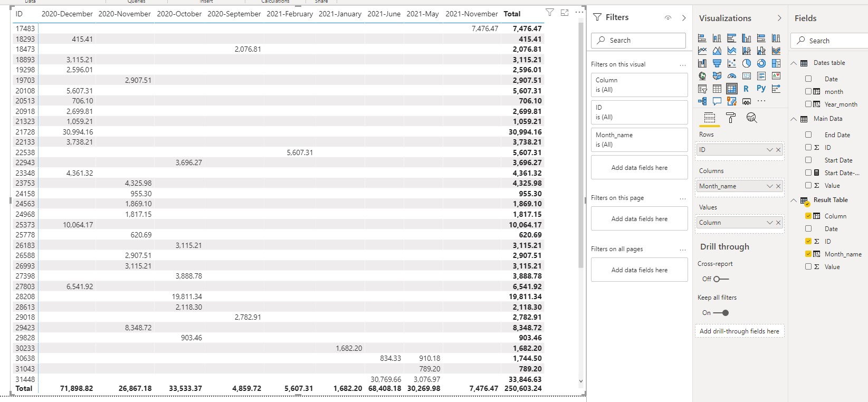Choose the table visualization icon
Screen dimensions: 868x402
click(x=717, y=89)
